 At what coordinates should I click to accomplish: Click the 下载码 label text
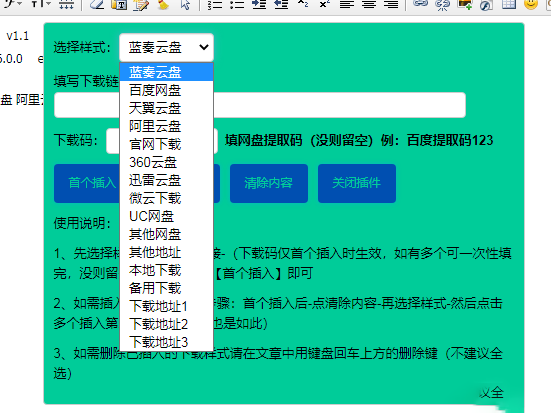click(76, 140)
